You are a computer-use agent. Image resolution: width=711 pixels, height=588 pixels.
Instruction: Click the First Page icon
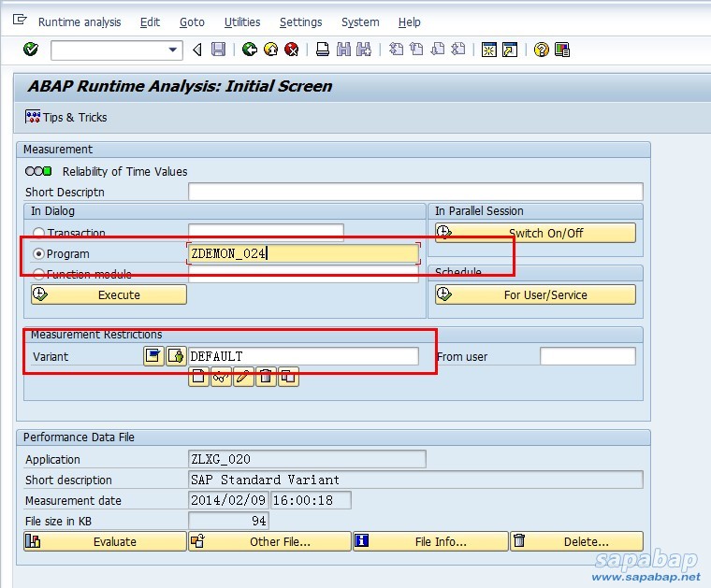(396, 50)
